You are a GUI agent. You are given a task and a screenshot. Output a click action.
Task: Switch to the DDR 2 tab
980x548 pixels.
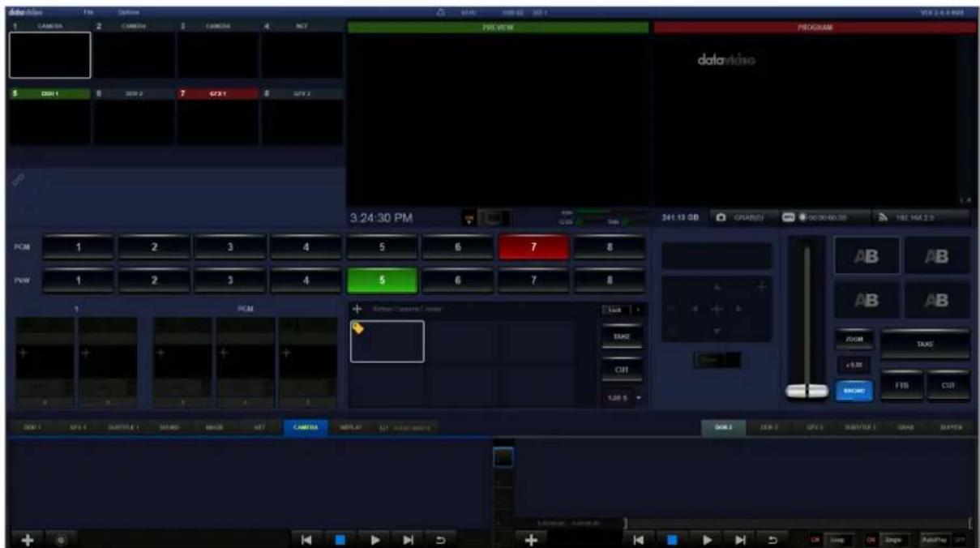coord(724,426)
